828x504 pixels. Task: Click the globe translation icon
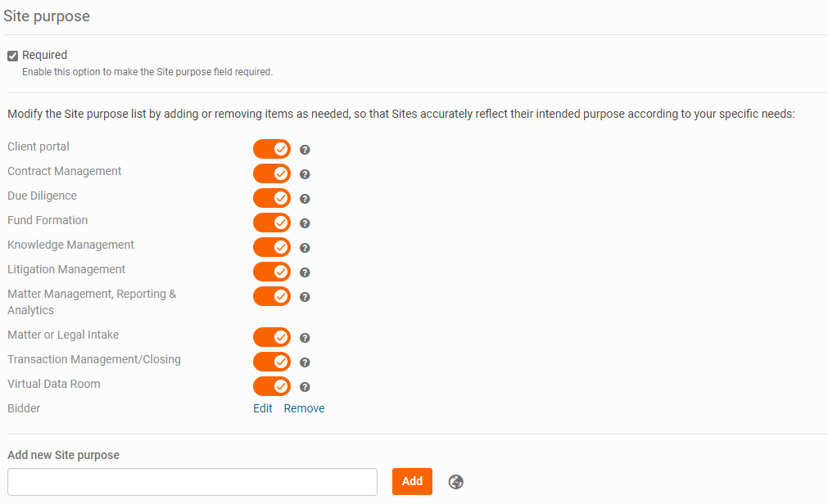[456, 482]
